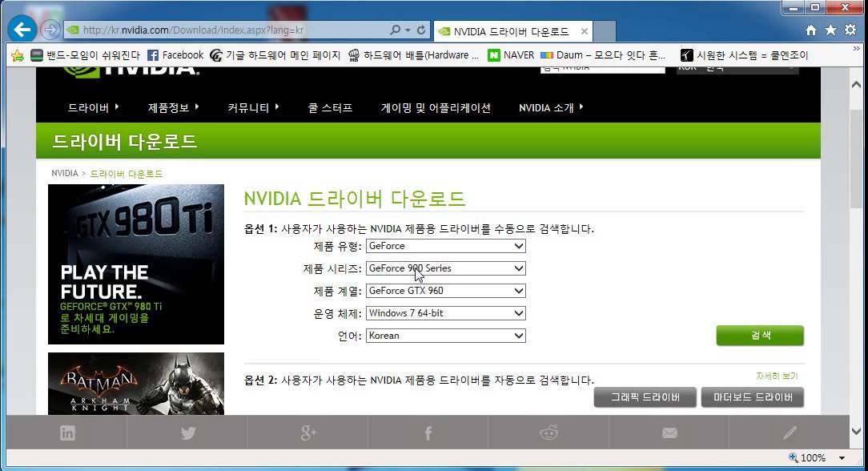Expand 제품 계열 GeForce GTX 960 dropdown
Screen dimensions: 868x471
(x=446, y=291)
